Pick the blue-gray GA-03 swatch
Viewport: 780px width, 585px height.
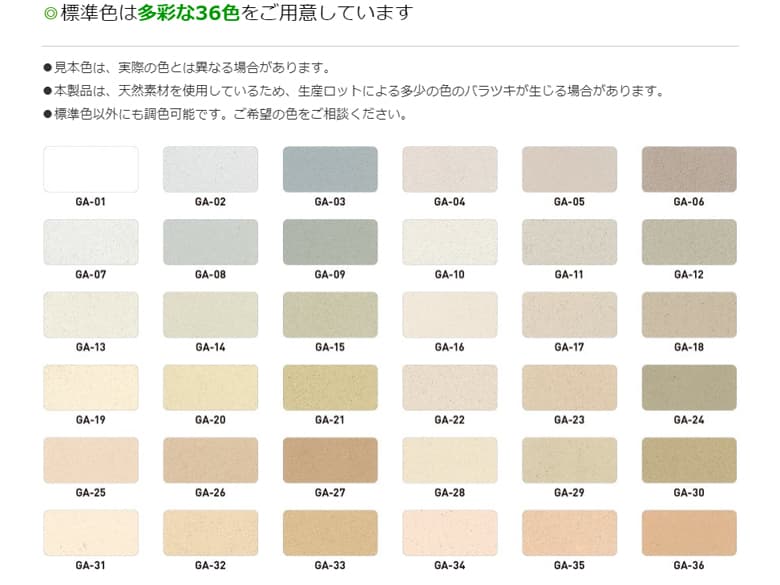(330, 169)
